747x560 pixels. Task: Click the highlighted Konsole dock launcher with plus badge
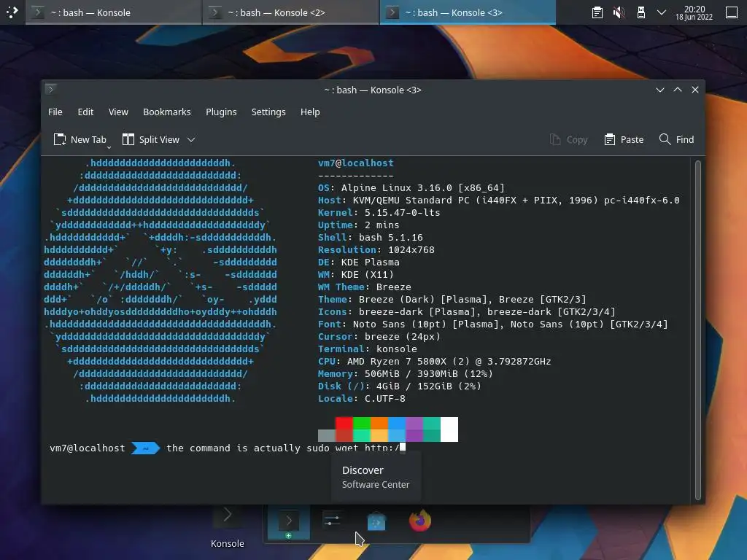[289, 522]
